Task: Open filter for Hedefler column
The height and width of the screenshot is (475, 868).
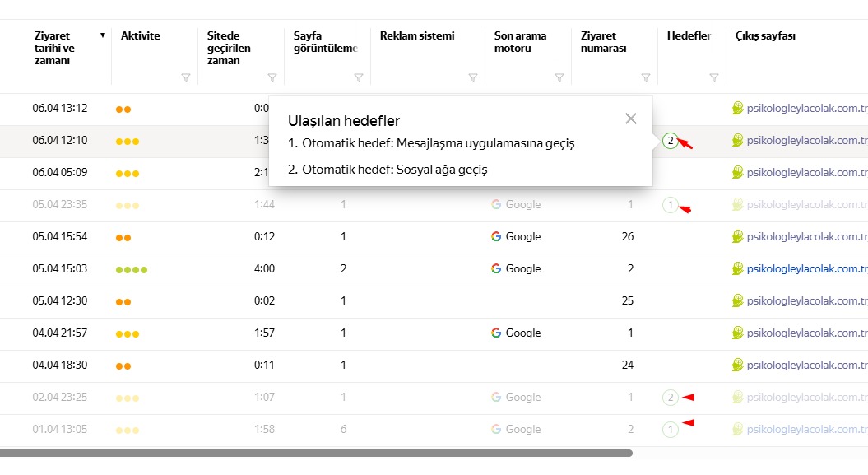Action: click(713, 78)
